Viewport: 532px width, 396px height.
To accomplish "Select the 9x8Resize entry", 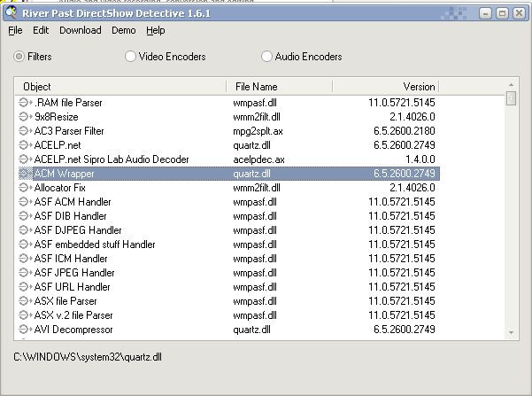I will coord(227,117).
